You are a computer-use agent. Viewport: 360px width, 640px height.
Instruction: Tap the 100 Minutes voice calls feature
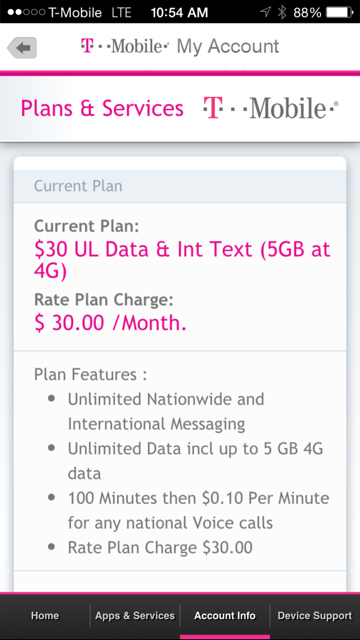198,510
